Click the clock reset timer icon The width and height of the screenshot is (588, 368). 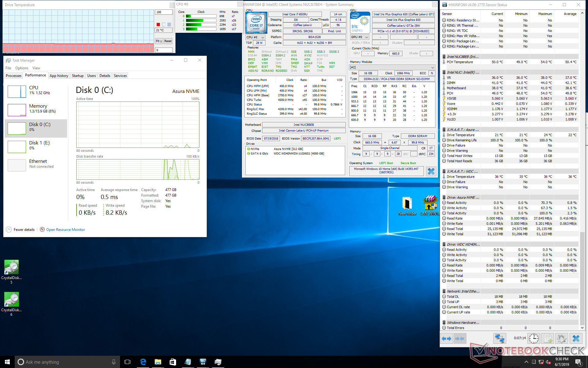[x=534, y=339]
